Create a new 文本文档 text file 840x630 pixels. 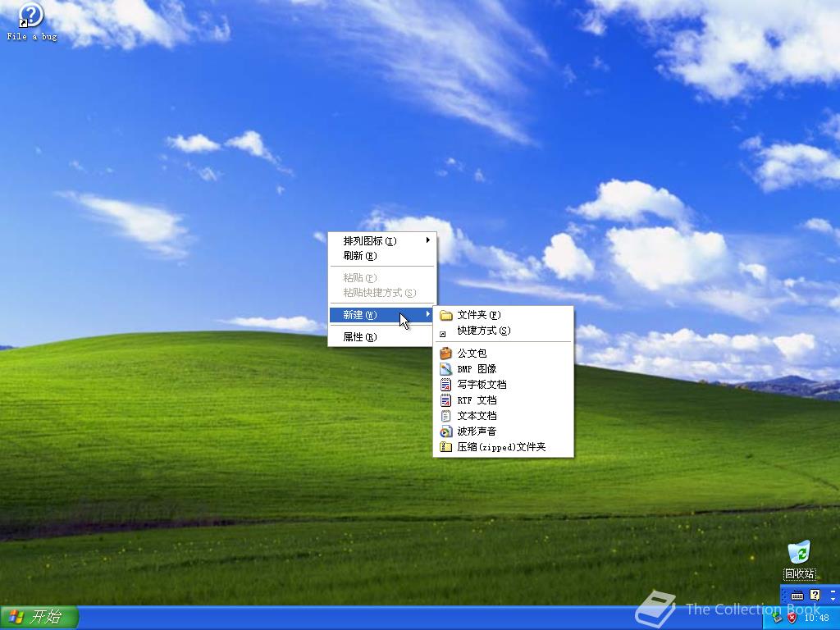503,415
